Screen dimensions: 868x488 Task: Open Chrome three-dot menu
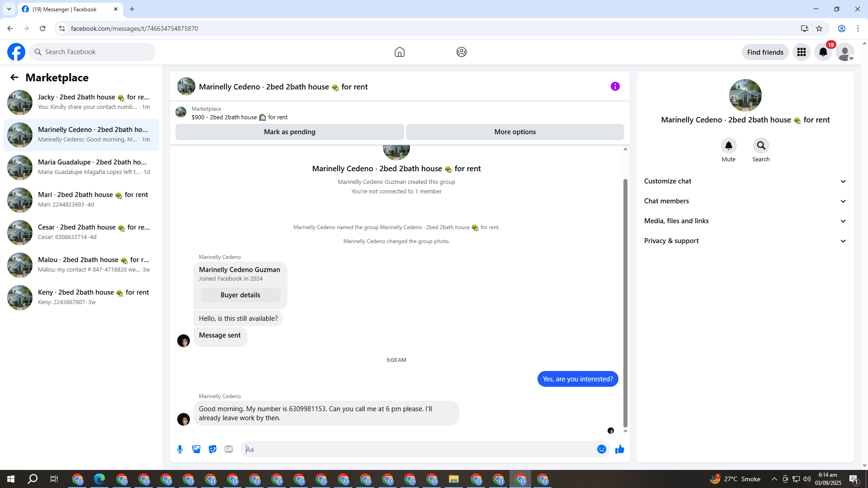pos(858,28)
